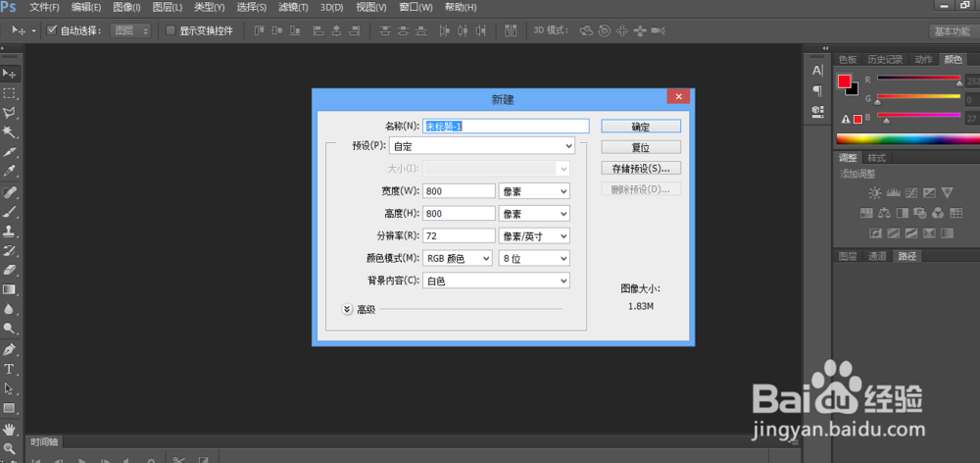Screen dimensions: 980x463
Task: Open the Paragraph panel icon
Action: (x=817, y=90)
